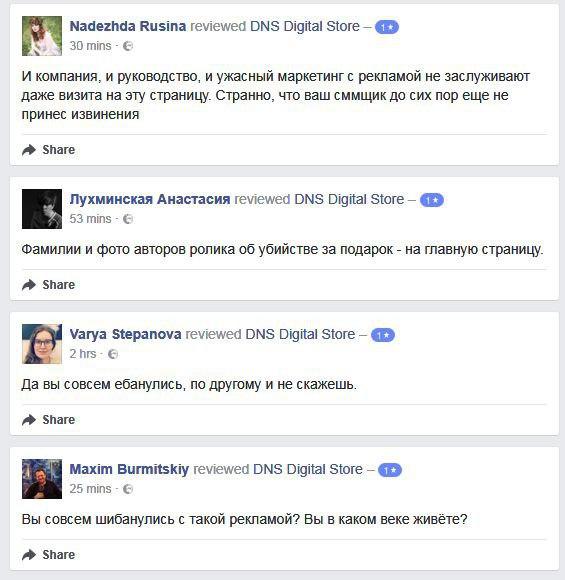Viewport: 565px width, 580px height.
Task: Click Share text under Maxim Burmitskiy's review
Action: 58,555
